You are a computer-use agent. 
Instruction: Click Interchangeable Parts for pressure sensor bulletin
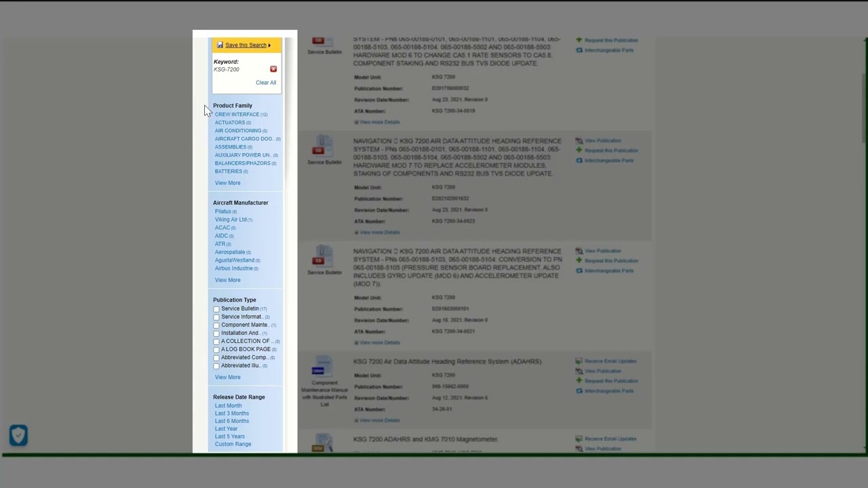pyautogui.click(x=605, y=271)
